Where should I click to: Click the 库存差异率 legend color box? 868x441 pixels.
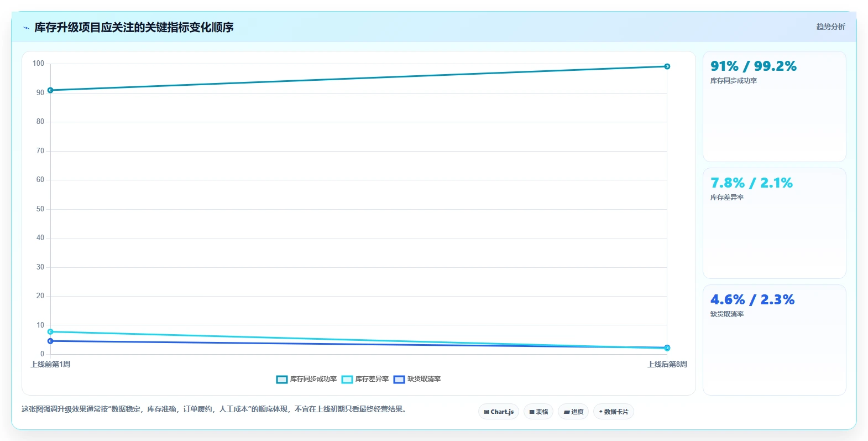point(347,379)
